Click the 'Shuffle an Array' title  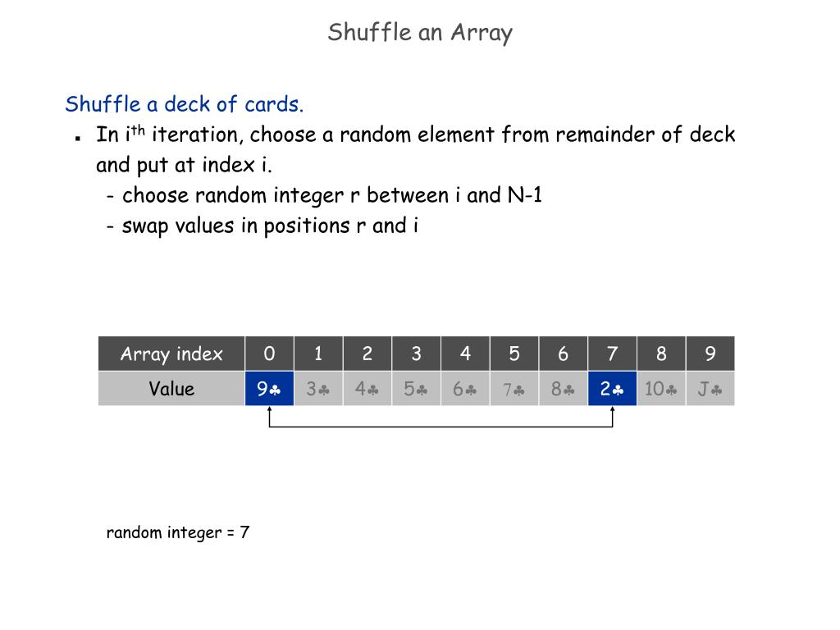click(x=420, y=33)
